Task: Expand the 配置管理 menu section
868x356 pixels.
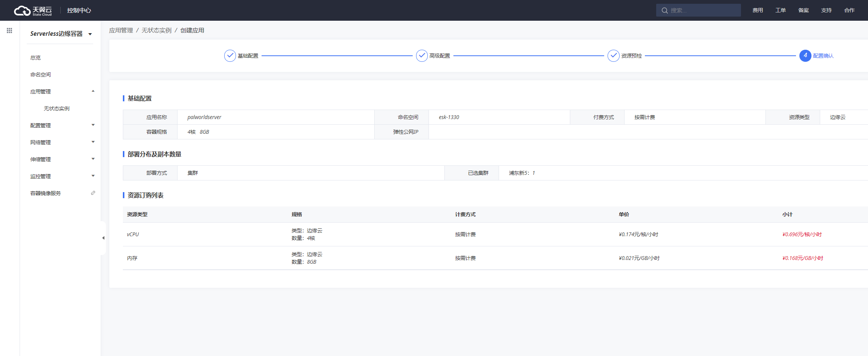Action: tap(93, 125)
